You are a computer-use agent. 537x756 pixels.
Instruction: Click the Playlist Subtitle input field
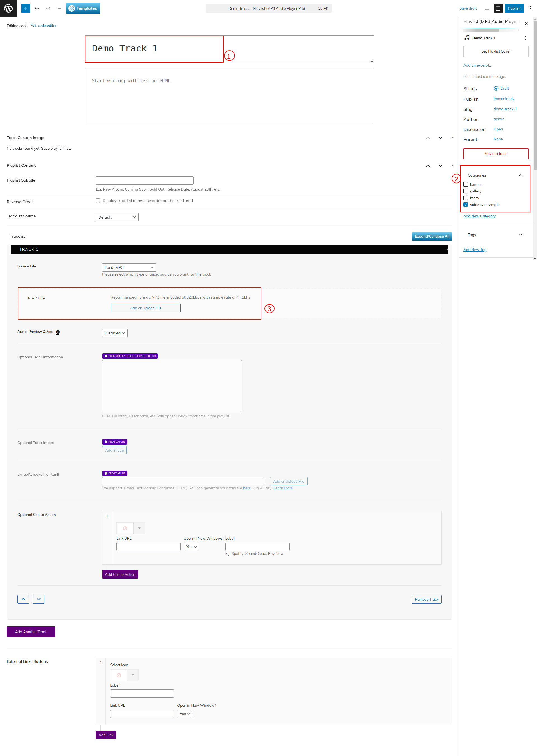pos(144,180)
